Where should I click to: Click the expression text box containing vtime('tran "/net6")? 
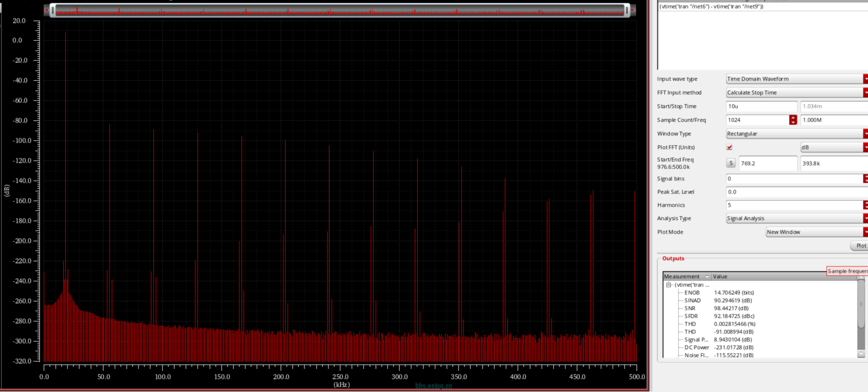tap(763, 36)
